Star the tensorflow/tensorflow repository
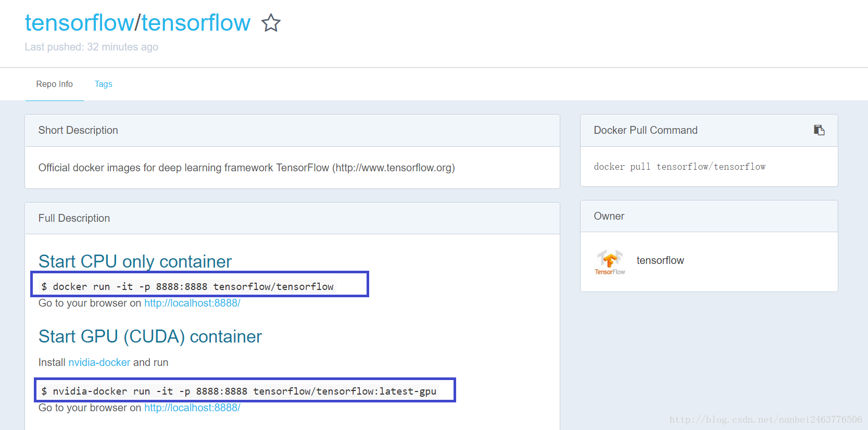This screenshot has height=430, width=868. (271, 23)
